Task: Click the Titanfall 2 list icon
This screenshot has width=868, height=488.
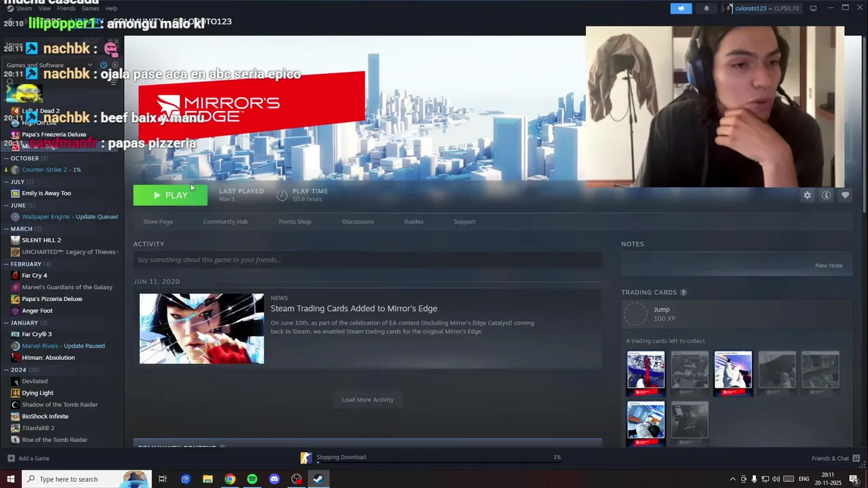Action: (x=15, y=428)
